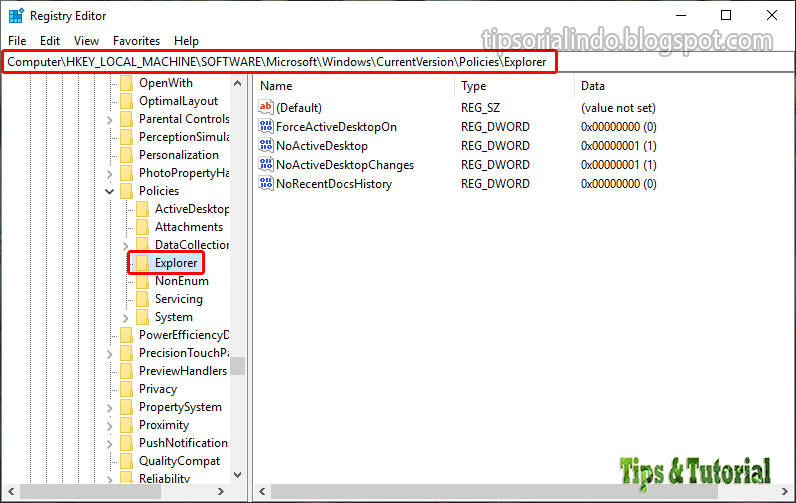Image resolution: width=796 pixels, height=503 pixels.
Task: Expand the PropertySystem key
Action: pos(110,408)
